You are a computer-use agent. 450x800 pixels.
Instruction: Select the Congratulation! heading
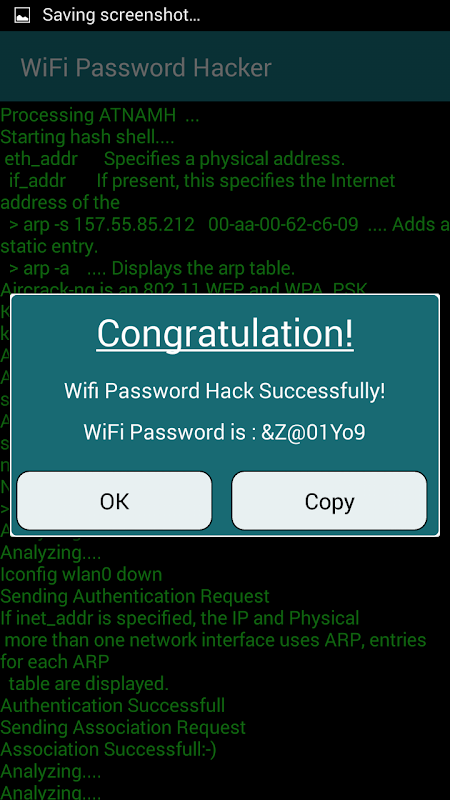(x=225, y=333)
